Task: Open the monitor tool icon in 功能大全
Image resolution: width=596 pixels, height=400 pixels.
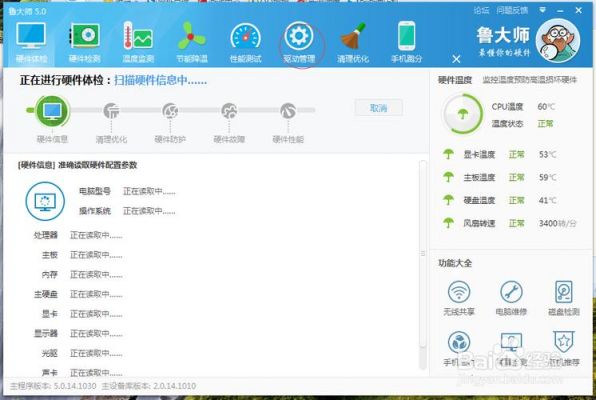Action: click(511, 342)
